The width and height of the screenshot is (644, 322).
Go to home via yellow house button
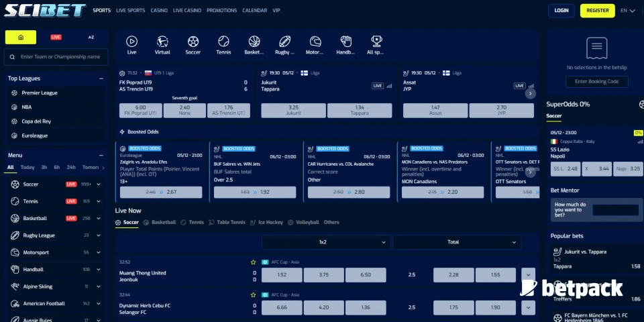click(x=21, y=38)
